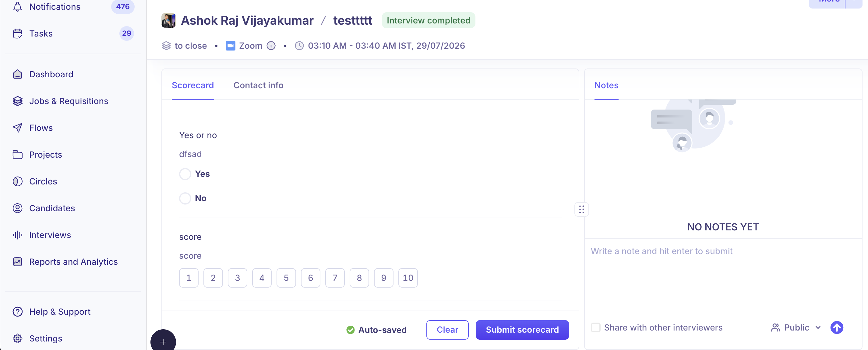Screen dimensions: 868x350
Task: Expand the Public visibility dropdown
Action: click(x=796, y=327)
